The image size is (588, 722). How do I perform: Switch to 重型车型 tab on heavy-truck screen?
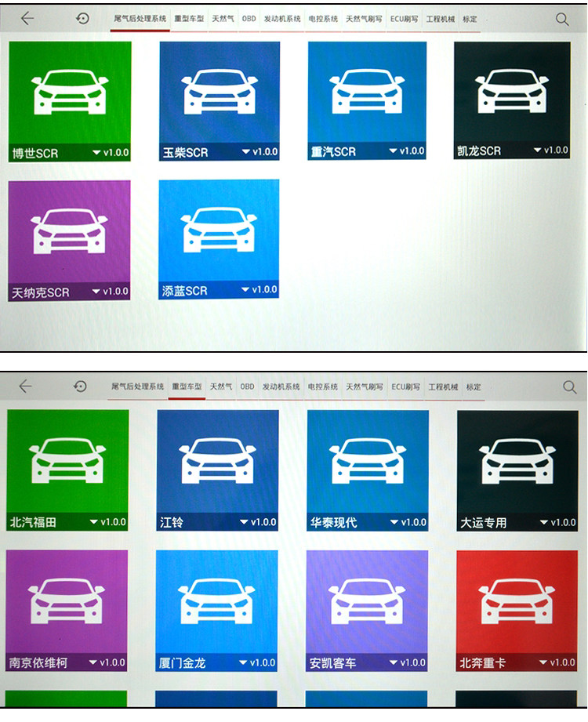(x=187, y=386)
